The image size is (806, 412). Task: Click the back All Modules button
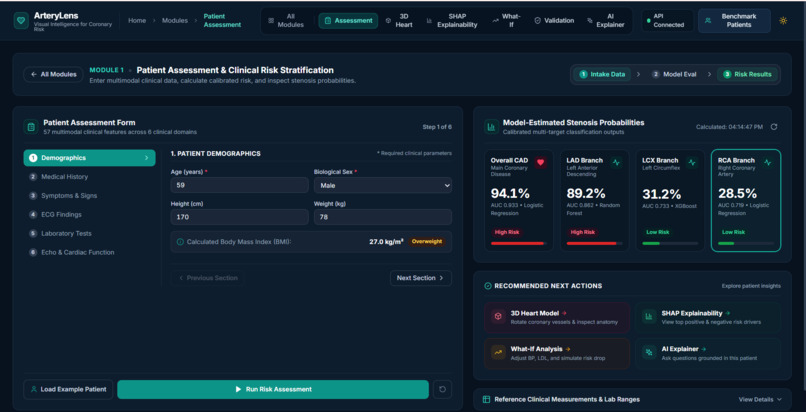pyautogui.click(x=53, y=74)
